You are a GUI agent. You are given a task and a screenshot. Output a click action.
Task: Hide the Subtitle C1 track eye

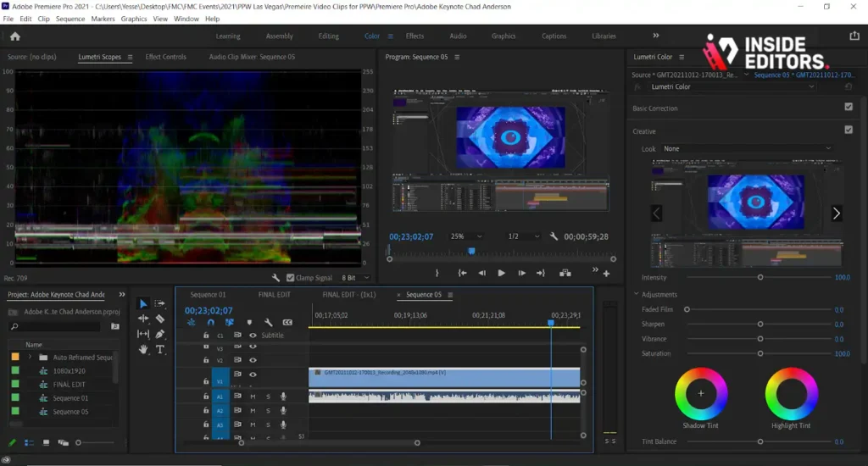pyautogui.click(x=253, y=336)
